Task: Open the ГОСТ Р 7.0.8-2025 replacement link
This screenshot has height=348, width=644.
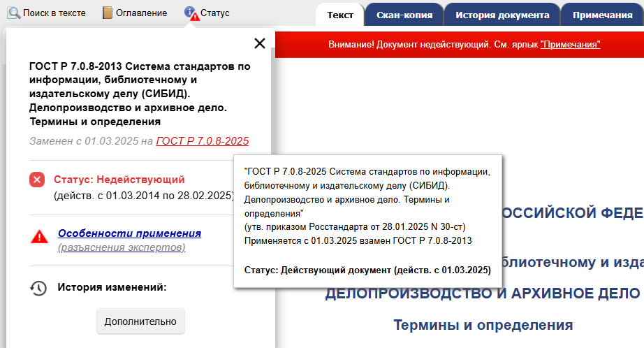Action: (203, 141)
